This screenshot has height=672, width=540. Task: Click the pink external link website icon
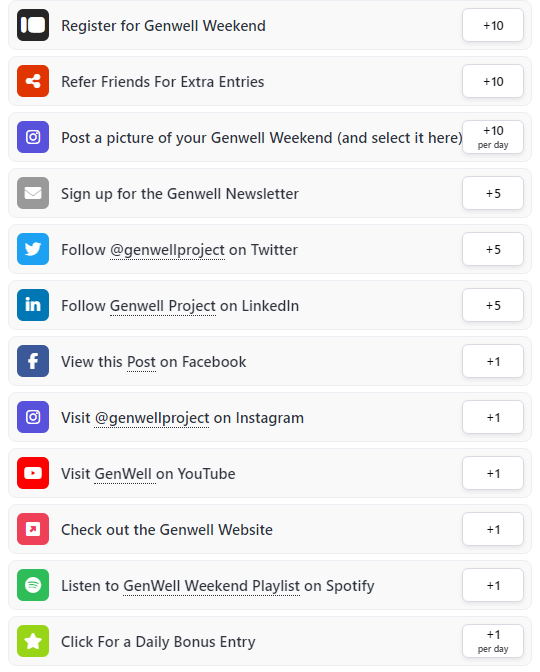point(33,529)
